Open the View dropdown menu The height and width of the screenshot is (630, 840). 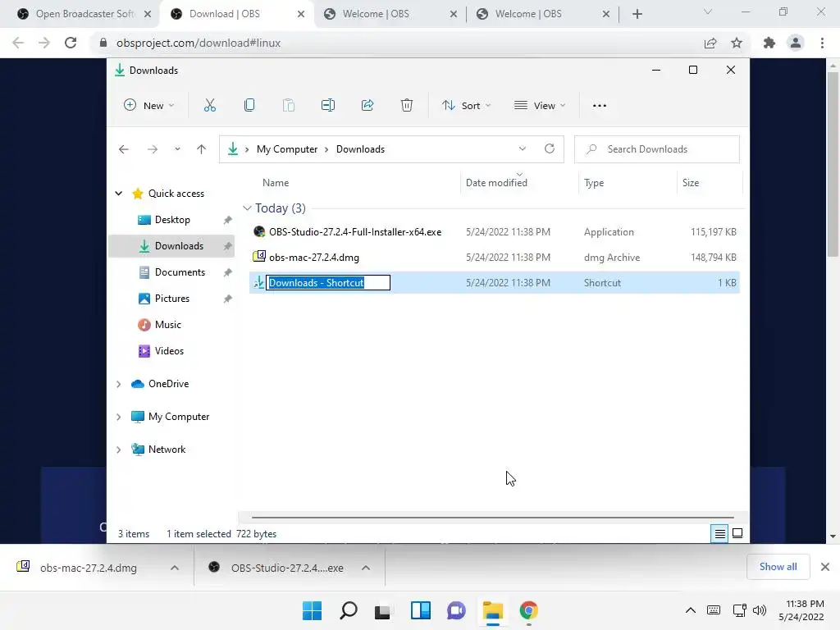pyautogui.click(x=540, y=106)
